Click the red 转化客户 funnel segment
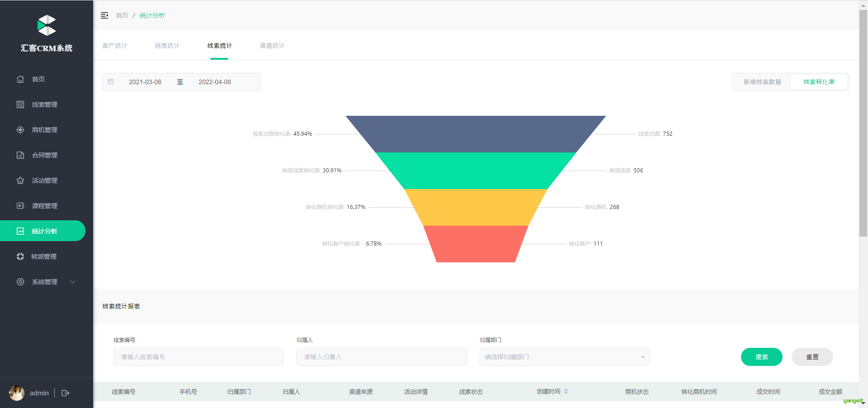The image size is (868, 408). pos(476,244)
